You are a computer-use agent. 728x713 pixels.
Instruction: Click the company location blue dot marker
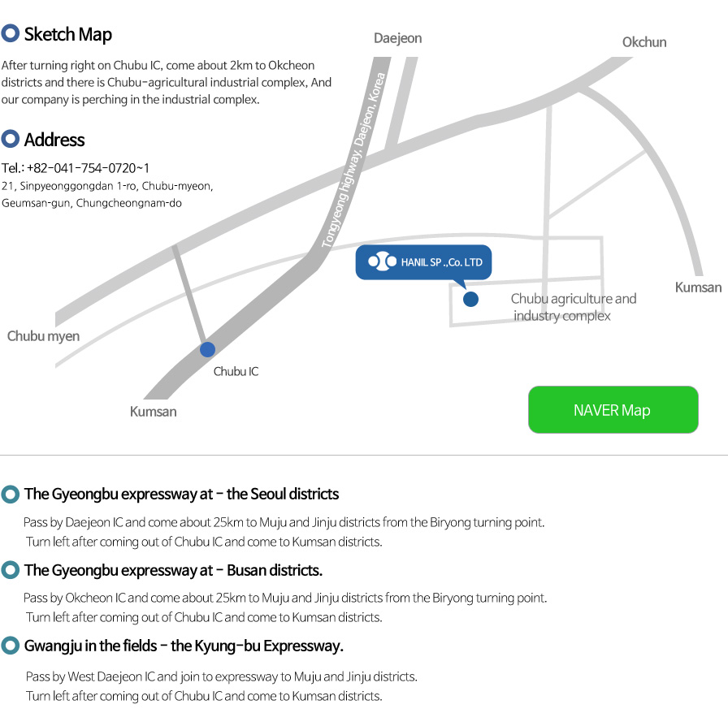click(470, 299)
